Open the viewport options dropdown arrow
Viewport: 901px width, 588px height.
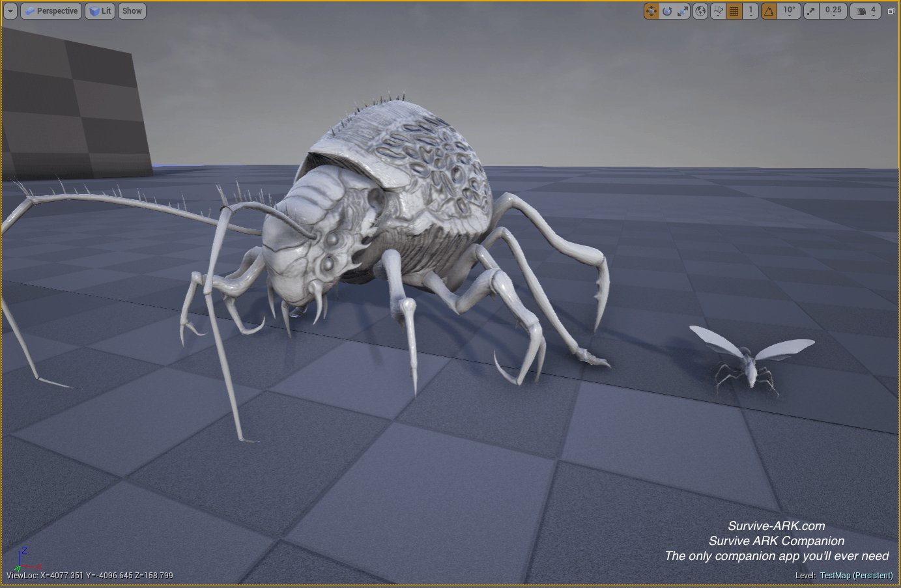pos(10,11)
